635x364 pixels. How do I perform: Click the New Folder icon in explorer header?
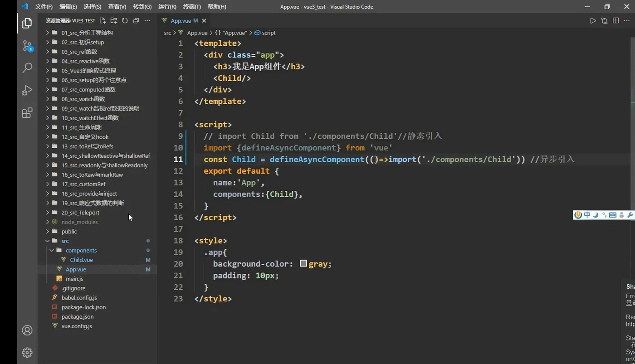point(113,20)
